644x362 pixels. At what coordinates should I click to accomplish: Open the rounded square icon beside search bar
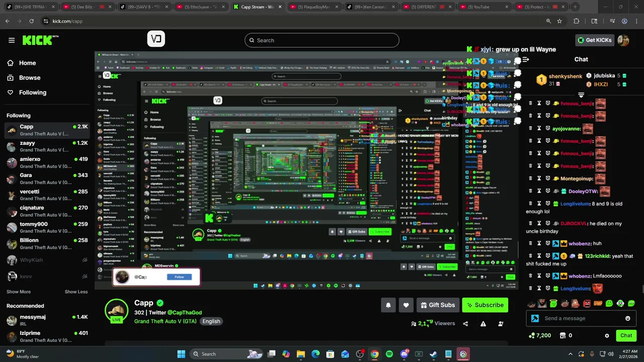pos(156,39)
